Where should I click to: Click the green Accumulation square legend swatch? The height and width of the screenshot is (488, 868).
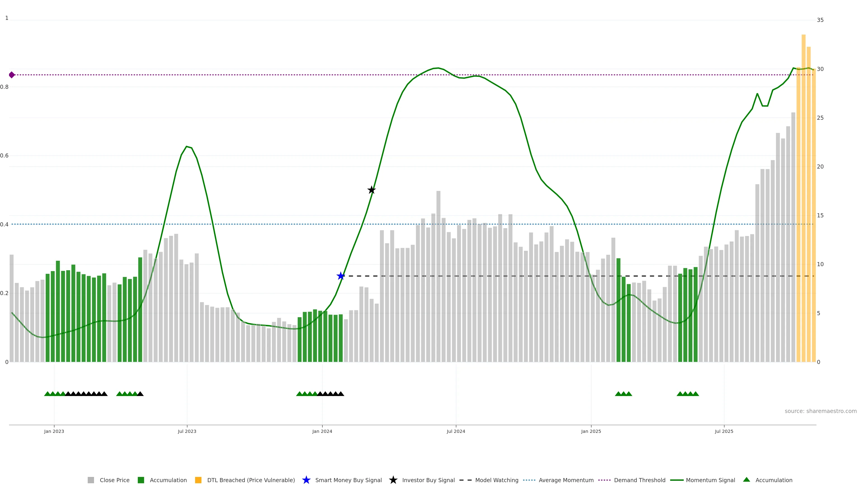141,480
